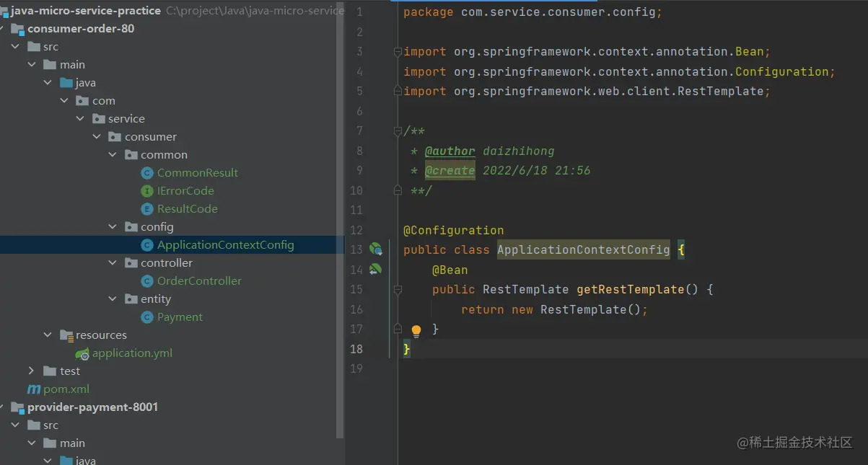Click the ApplicationContextConfig class name in code
Image resolution: width=868 pixels, height=465 pixels.
tap(584, 250)
